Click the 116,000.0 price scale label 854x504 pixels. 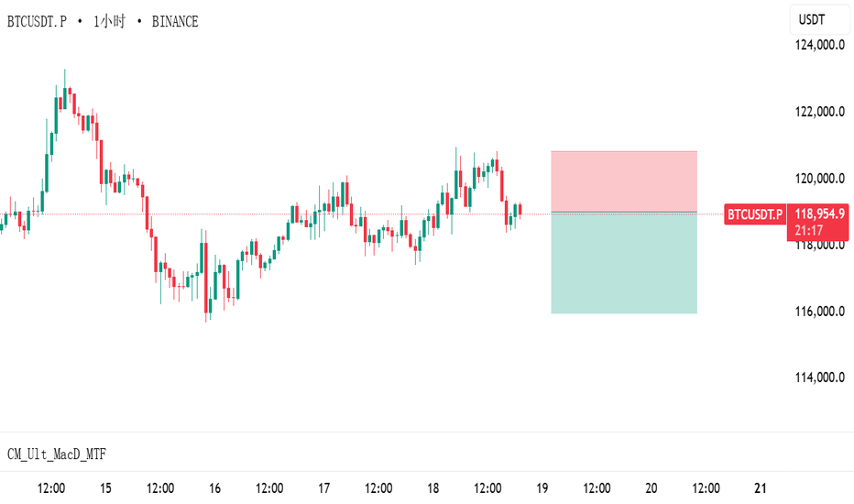[820, 312]
